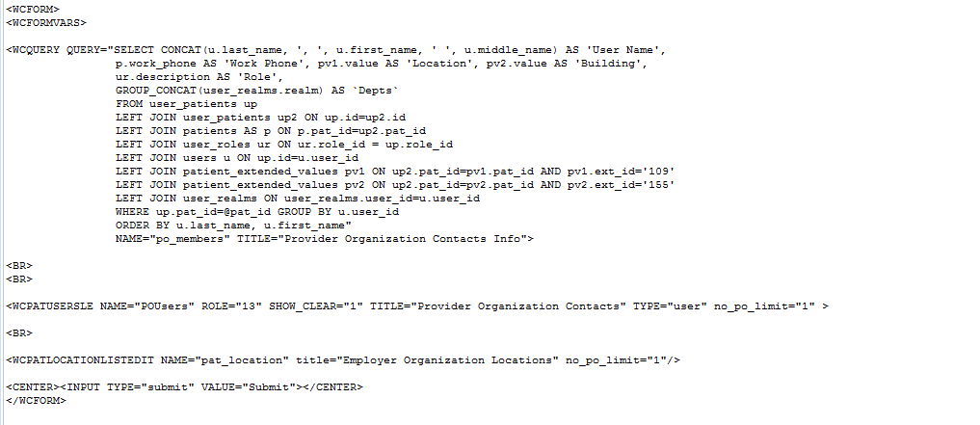
Task: Place cursor on WCQUERY keyword
Action: point(37,50)
